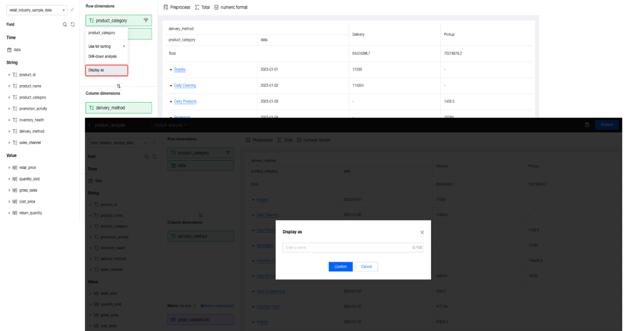Choose Drill-down analysis menu item
Viewport: 644px width, 331px height.
[x=107, y=57]
